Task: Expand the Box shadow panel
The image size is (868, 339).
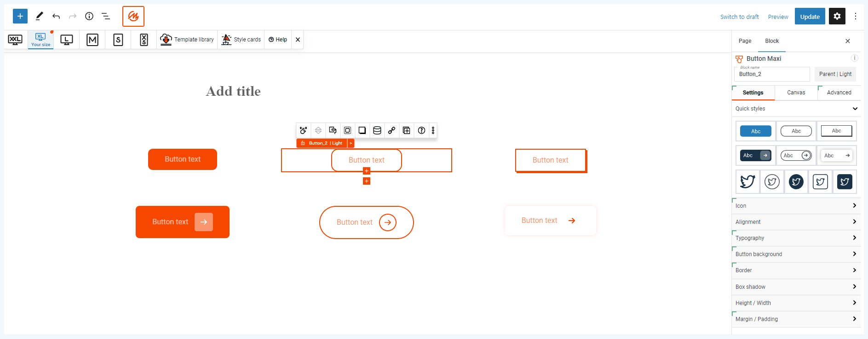Action: coord(796,287)
